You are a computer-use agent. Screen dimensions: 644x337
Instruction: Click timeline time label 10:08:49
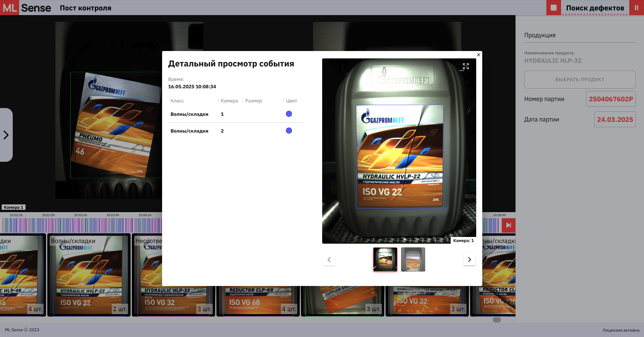pos(499,215)
